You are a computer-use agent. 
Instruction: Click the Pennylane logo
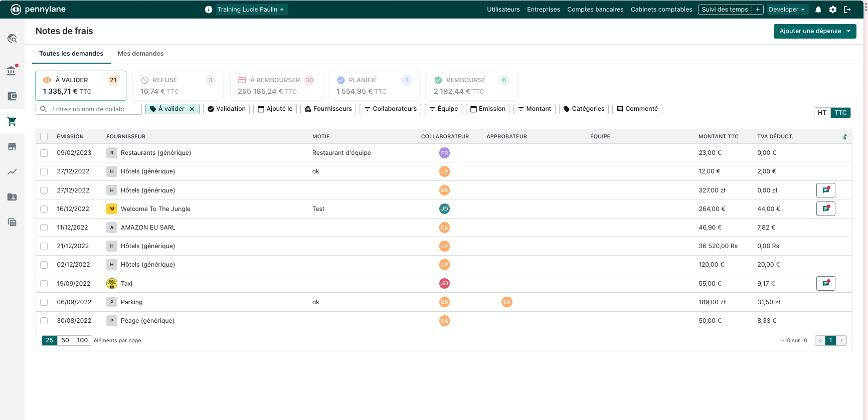[x=38, y=10]
